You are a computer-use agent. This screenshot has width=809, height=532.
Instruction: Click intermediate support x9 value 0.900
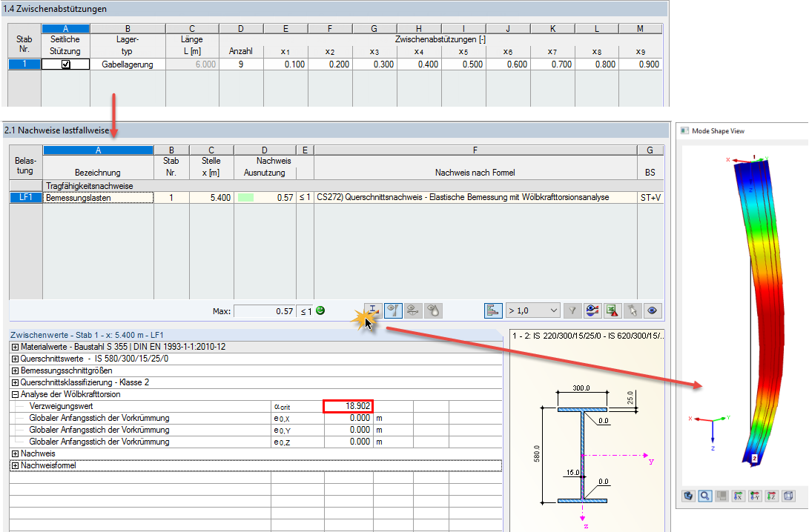640,64
